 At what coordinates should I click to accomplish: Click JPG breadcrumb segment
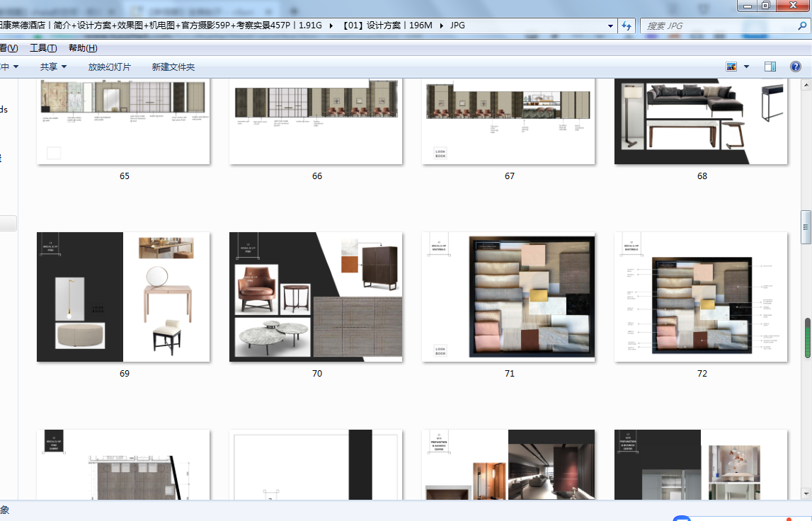coord(457,25)
